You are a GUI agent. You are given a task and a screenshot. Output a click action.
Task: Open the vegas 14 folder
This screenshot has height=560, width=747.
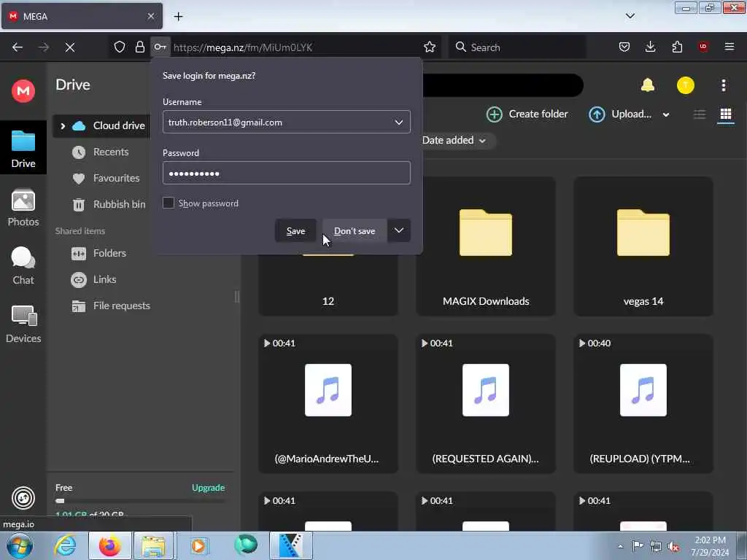pyautogui.click(x=643, y=246)
